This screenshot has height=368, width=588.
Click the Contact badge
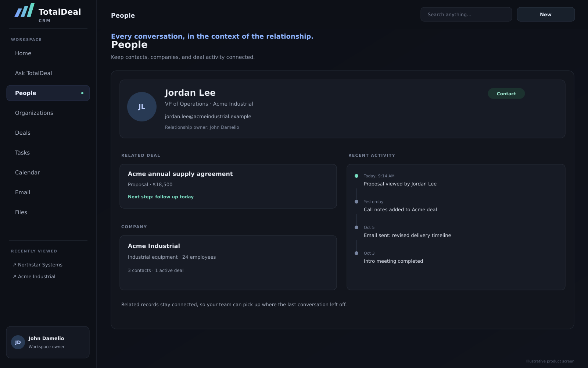tap(506, 93)
